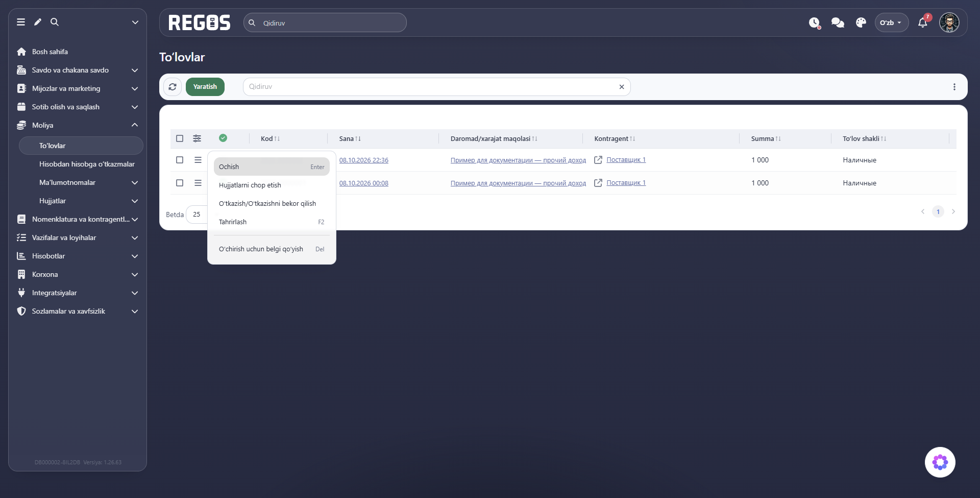Clear the Qidiruv filter with the X
980x498 pixels.
click(622, 87)
